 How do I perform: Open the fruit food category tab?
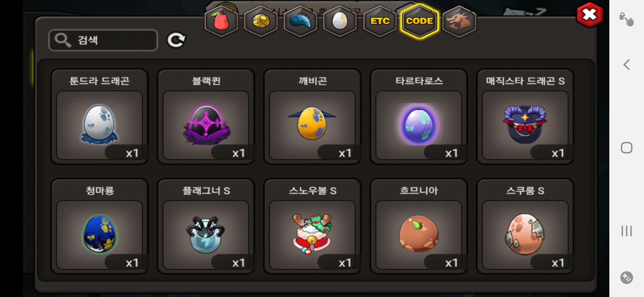(221, 21)
